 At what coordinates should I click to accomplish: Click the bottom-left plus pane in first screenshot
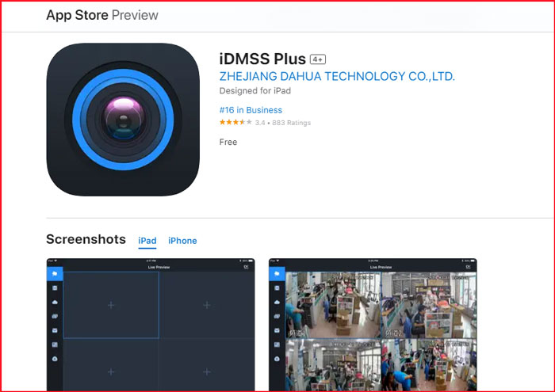[x=111, y=364]
